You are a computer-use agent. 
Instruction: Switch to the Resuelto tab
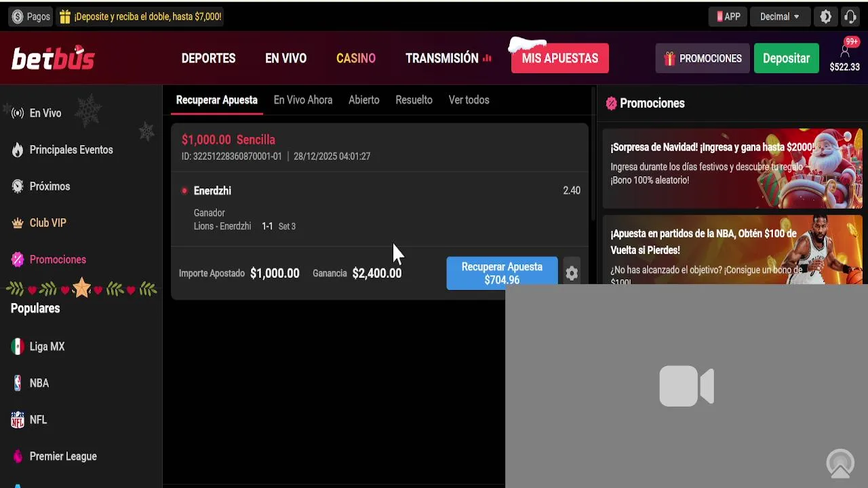click(414, 100)
